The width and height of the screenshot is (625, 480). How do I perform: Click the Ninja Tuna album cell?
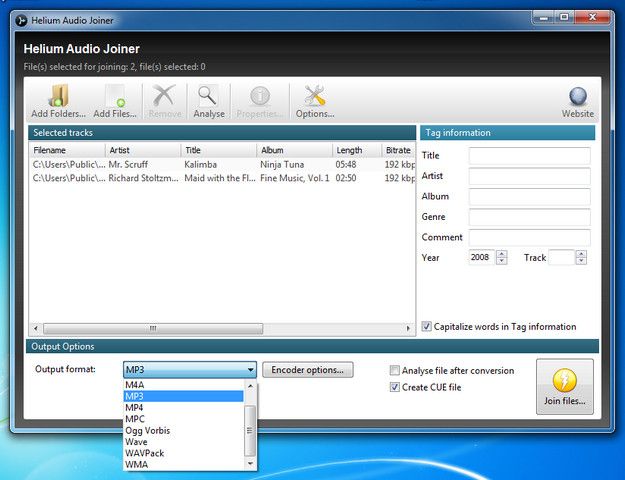[x=282, y=164]
